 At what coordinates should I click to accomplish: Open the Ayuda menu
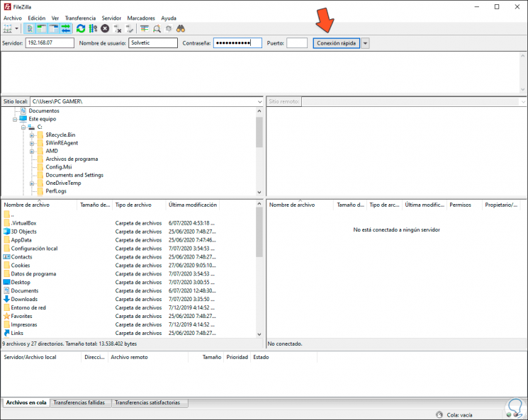point(169,18)
